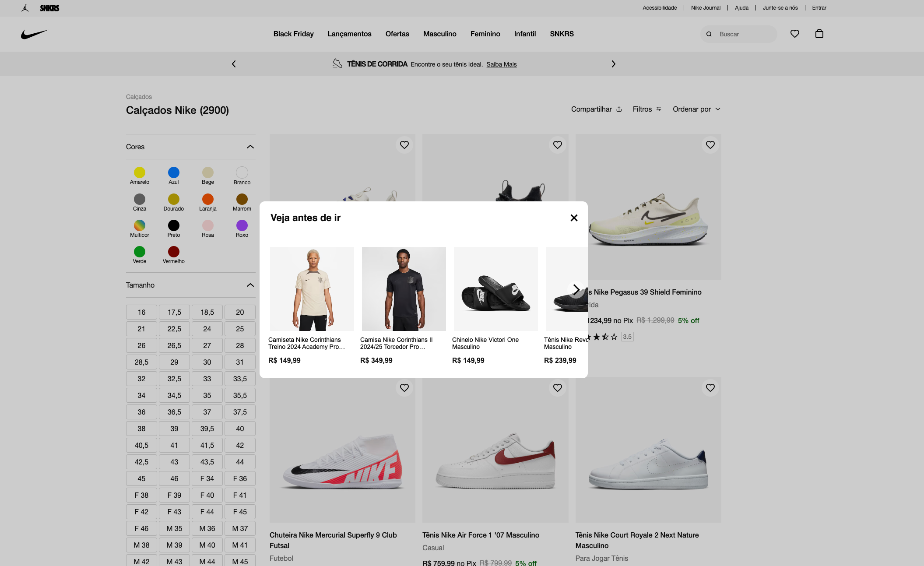Go to Nike home via swoosh logo
This screenshot has height=566, width=924.
pyautogui.click(x=34, y=34)
